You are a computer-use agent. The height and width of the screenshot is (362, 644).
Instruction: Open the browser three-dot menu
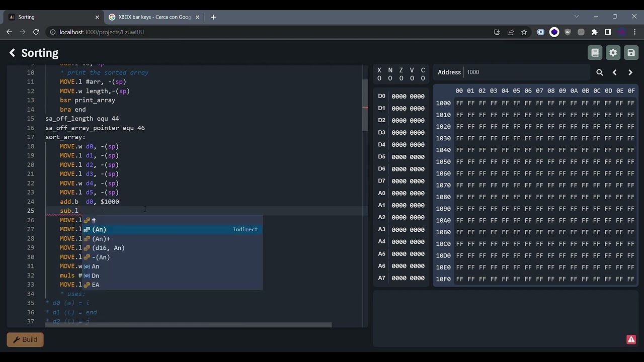[x=634, y=32]
